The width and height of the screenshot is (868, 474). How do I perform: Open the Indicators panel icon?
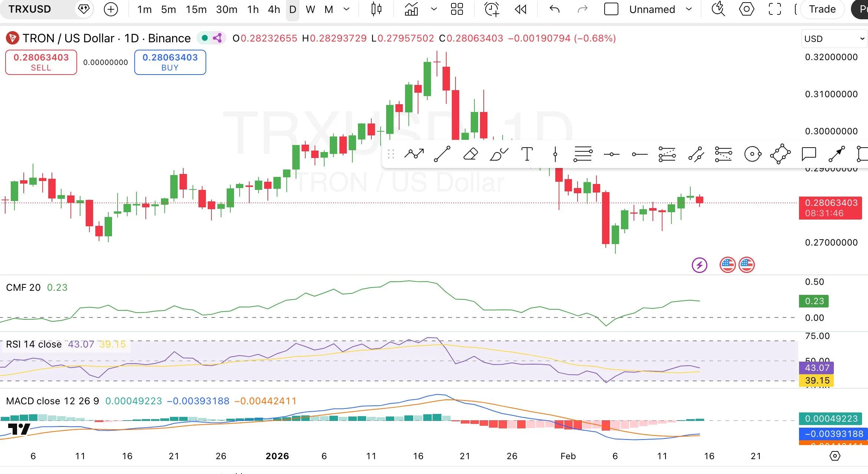(x=410, y=9)
